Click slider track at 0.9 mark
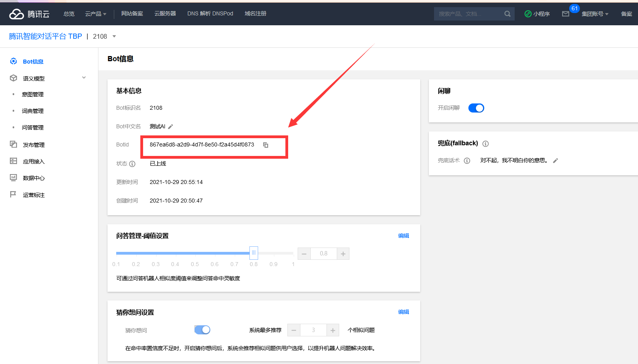This screenshot has height=364, width=638. tap(274, 253)
